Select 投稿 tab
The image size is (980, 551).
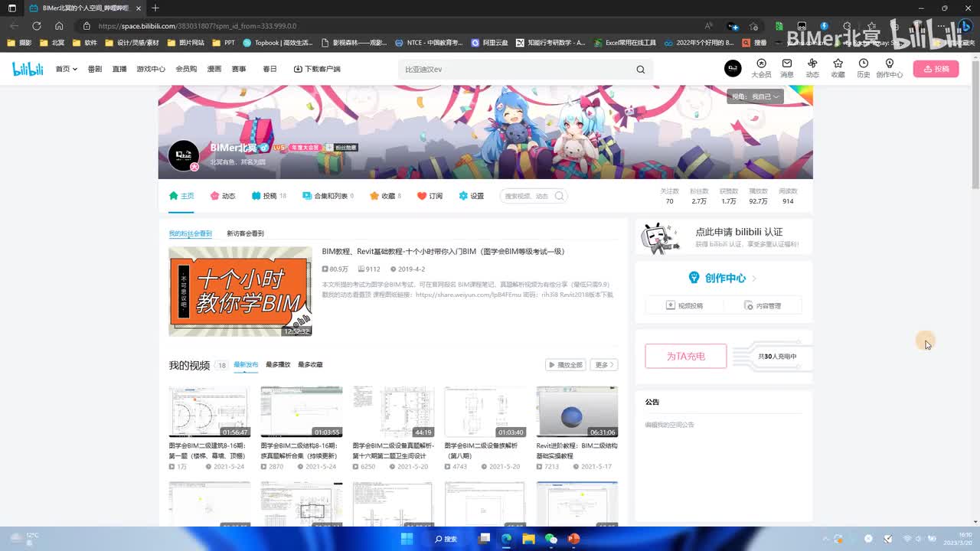coord(269,196)
